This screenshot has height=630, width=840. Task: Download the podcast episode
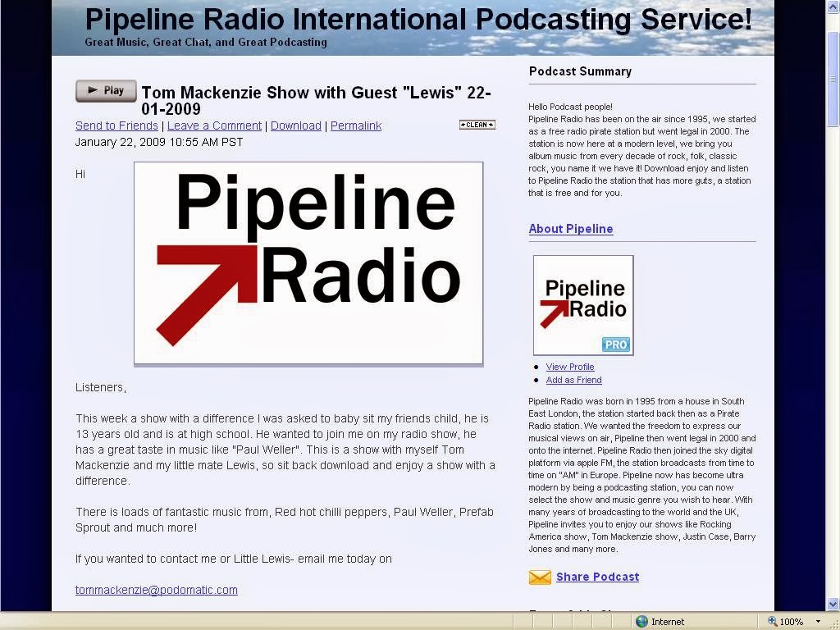[295, 126]
